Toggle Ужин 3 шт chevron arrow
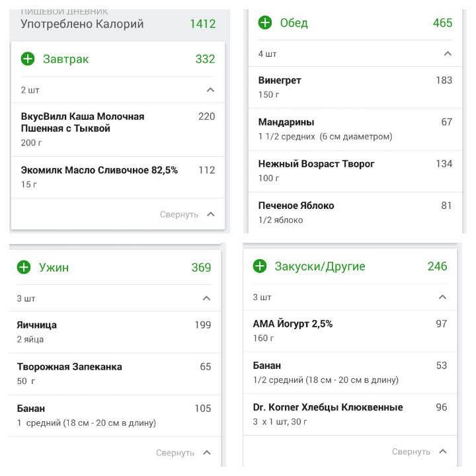Screen dimensions: 476x476 coord(206,299)
